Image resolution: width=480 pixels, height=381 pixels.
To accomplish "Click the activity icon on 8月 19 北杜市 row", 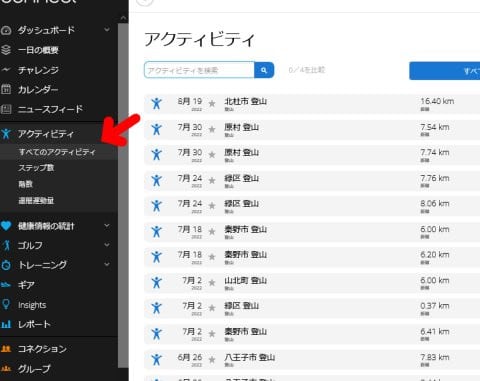I will 156,103.
